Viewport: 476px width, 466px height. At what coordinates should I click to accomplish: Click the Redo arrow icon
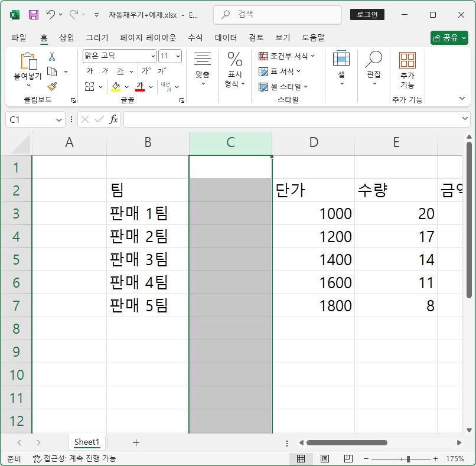74,14
